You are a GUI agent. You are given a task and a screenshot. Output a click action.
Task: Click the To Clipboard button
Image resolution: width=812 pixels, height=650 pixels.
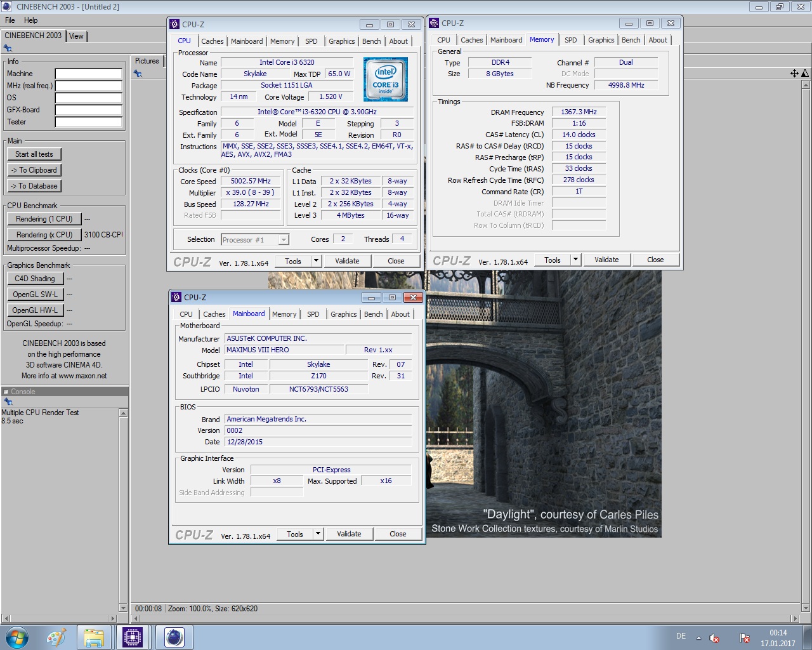click(34, 170)
